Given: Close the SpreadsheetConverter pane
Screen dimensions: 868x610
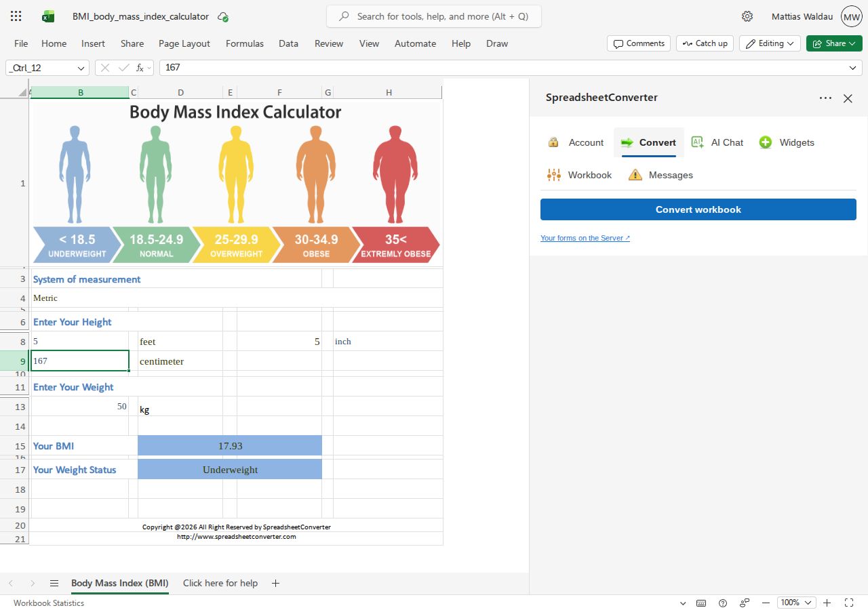Looking at the screenshot, I should tap(848, 98).
